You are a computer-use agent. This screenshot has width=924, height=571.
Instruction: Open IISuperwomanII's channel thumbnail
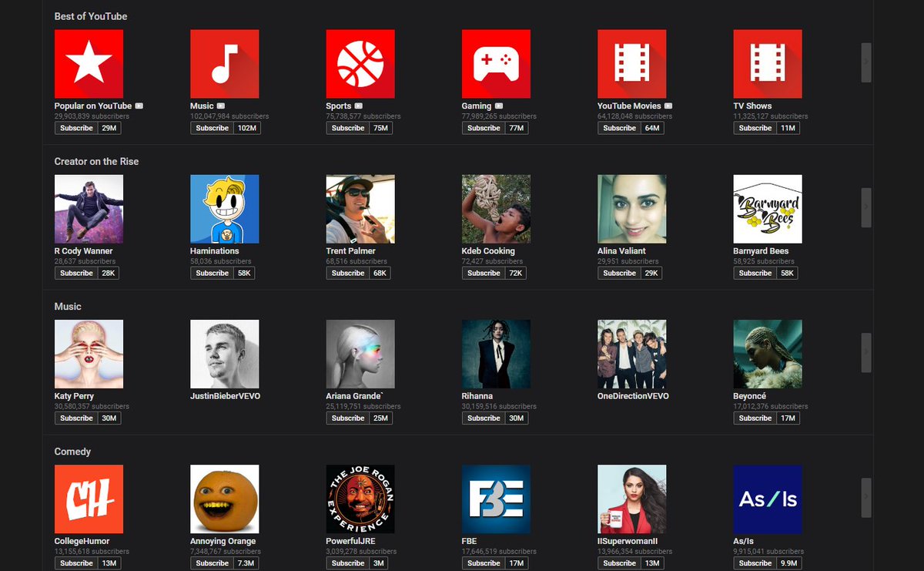tap(632, 499)
